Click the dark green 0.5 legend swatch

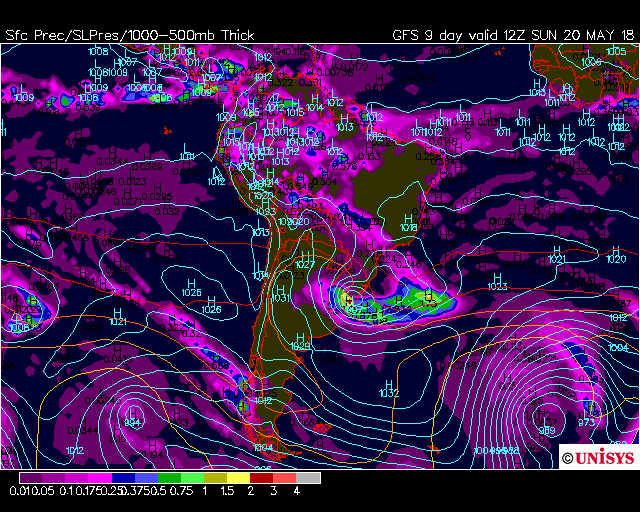click(x=170, y=478)
